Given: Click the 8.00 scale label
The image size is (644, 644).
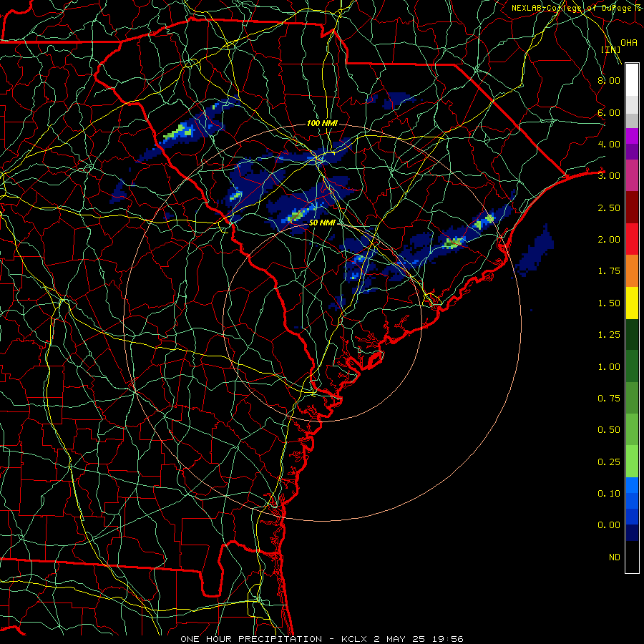Looking at the screenshot, I should tap(609, 80).
